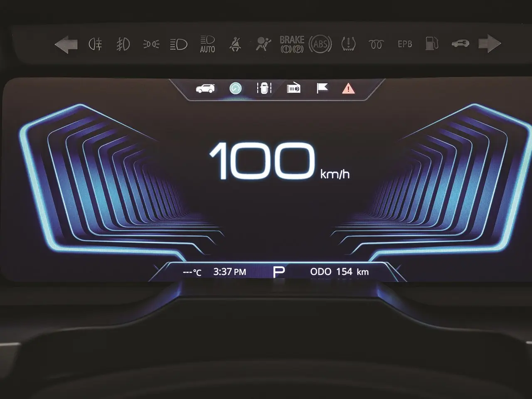Viewport: 532px width, 399px height.
Task: Select the rear fog light indicator
Action: pos(95,44)
